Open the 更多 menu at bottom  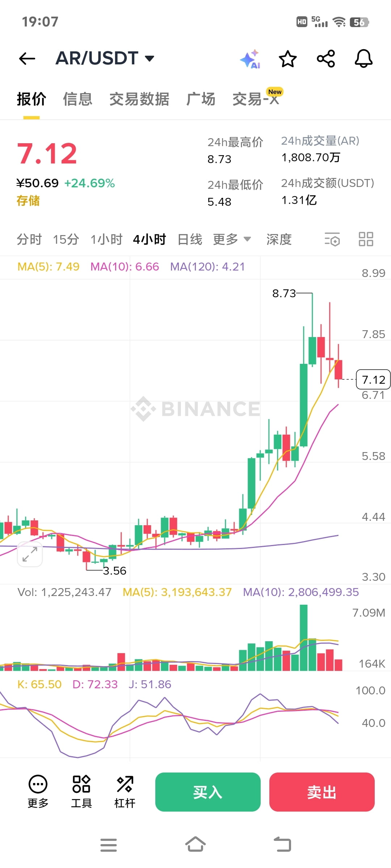coord(38,792)
